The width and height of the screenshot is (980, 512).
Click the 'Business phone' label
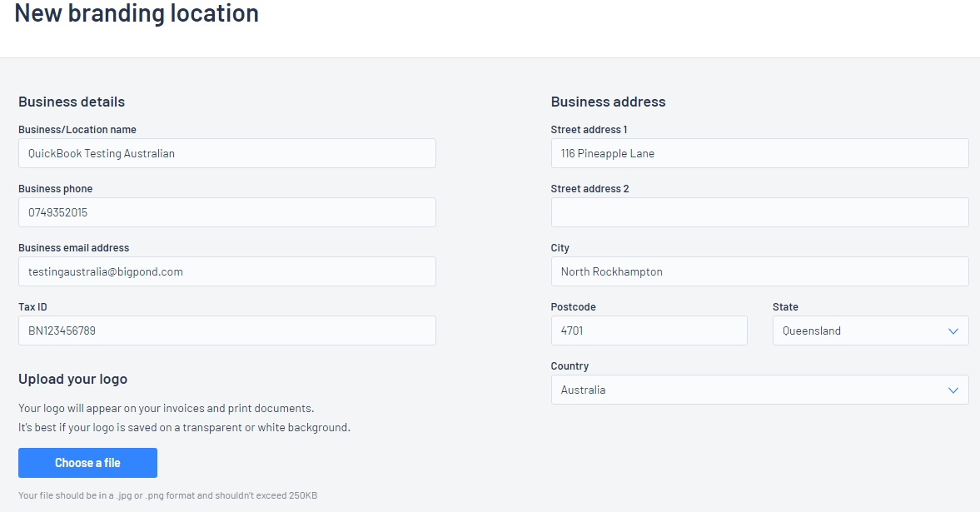coord(56,189)
